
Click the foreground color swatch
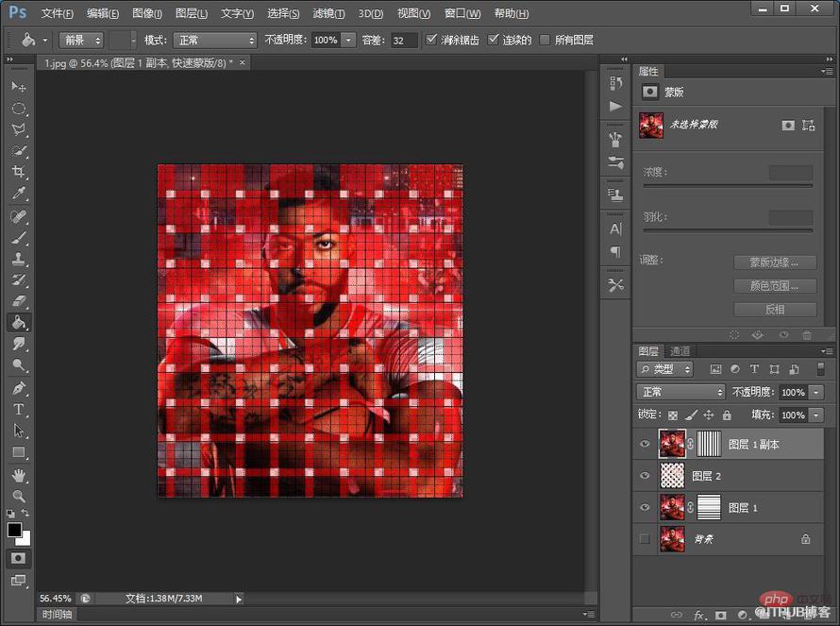click(x=14, y=530)
